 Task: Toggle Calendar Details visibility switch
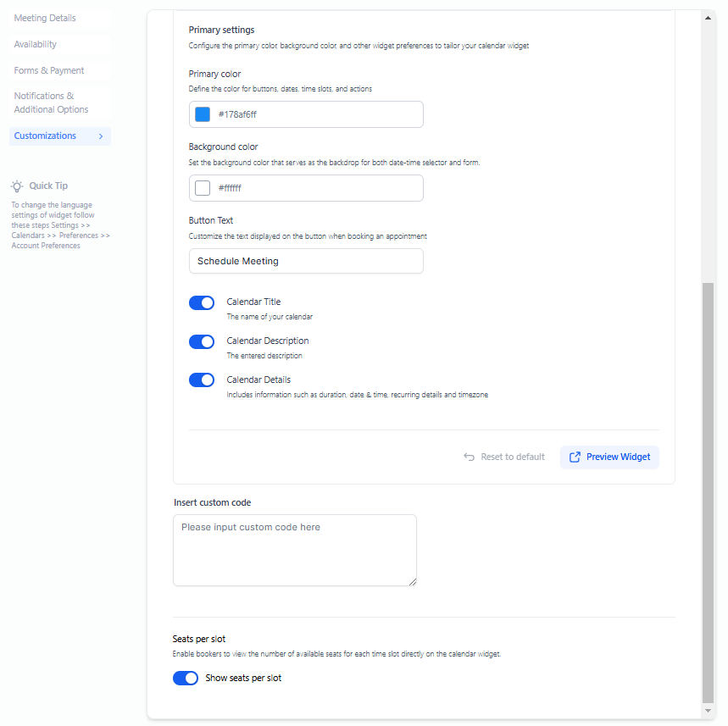click(202, 380)
